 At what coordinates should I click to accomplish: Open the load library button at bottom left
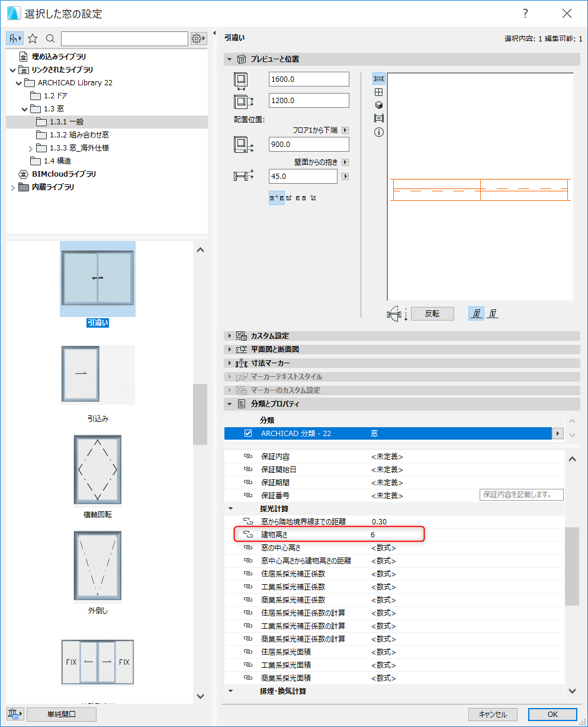tap(15, 714)
